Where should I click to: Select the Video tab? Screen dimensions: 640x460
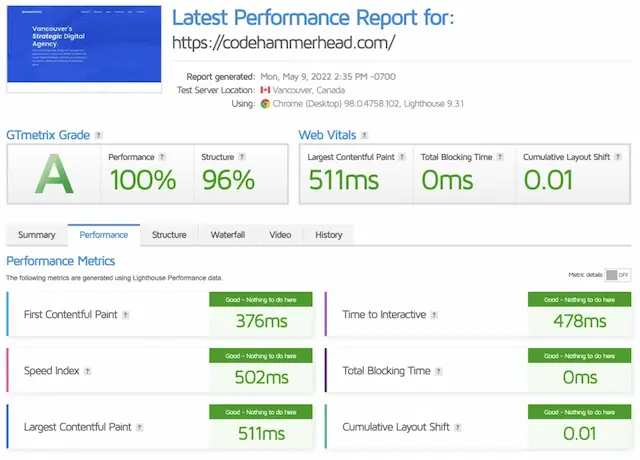click(x=280, y=235)
